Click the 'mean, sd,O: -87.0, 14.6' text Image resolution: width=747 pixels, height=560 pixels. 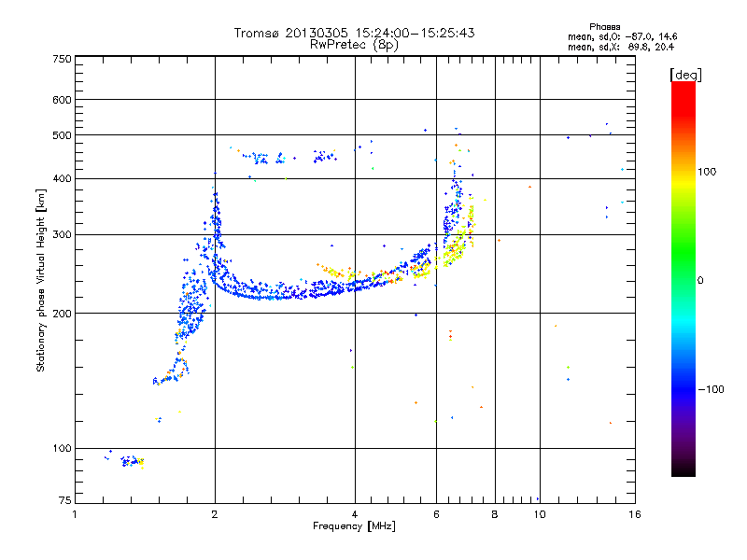622,36
